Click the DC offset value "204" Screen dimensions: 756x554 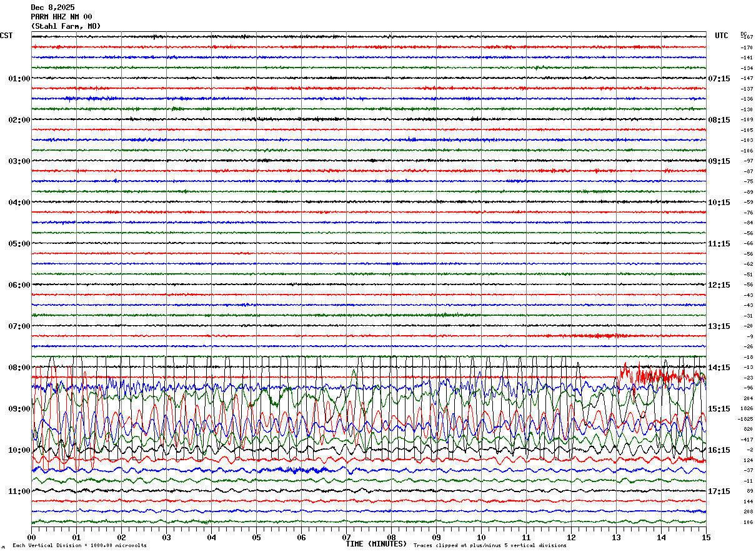tap(749, 398)
